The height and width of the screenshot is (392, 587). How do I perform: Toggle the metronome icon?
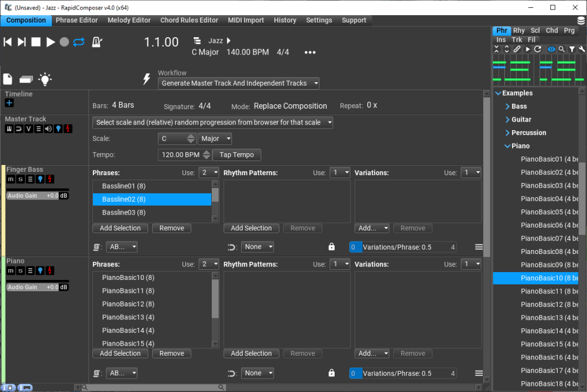[97, 42]
